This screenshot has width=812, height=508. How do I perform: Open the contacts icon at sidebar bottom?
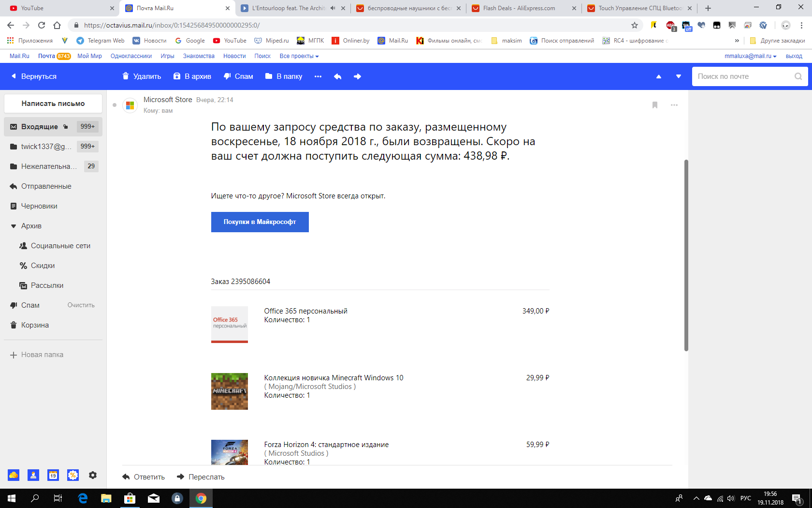tap(33, 475)
